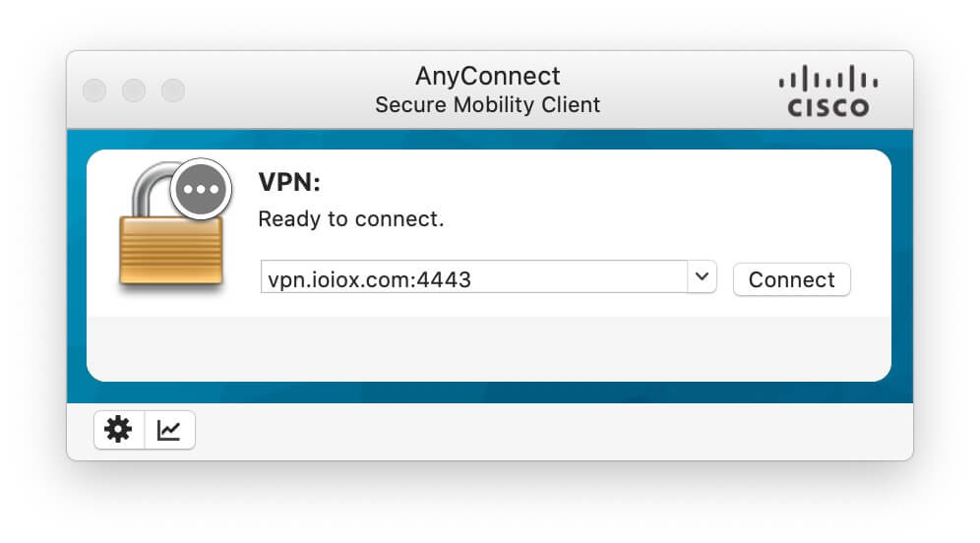The width and height of the screenshot is (980, 543).
Task: Click the ellipsis status badge on padlock
Action: coord(201,188)
